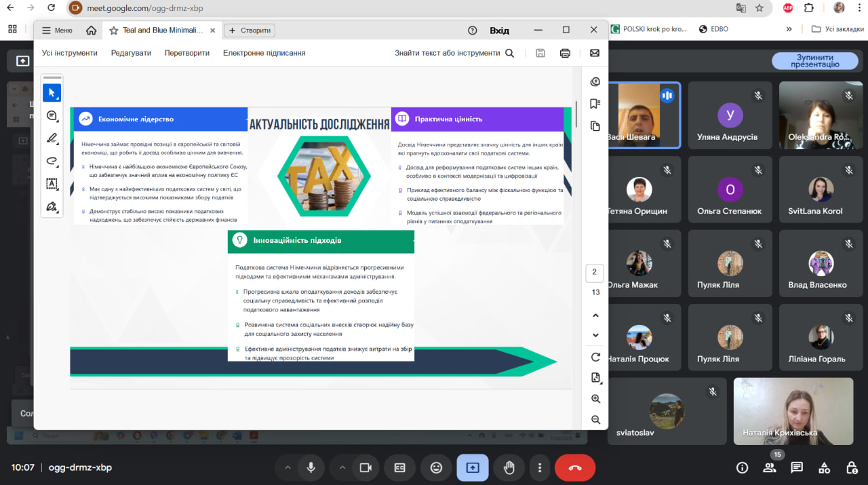The height and width of the screenshot is (485, 868).
Task: Open the Редагувати menu
Action: 131,53
